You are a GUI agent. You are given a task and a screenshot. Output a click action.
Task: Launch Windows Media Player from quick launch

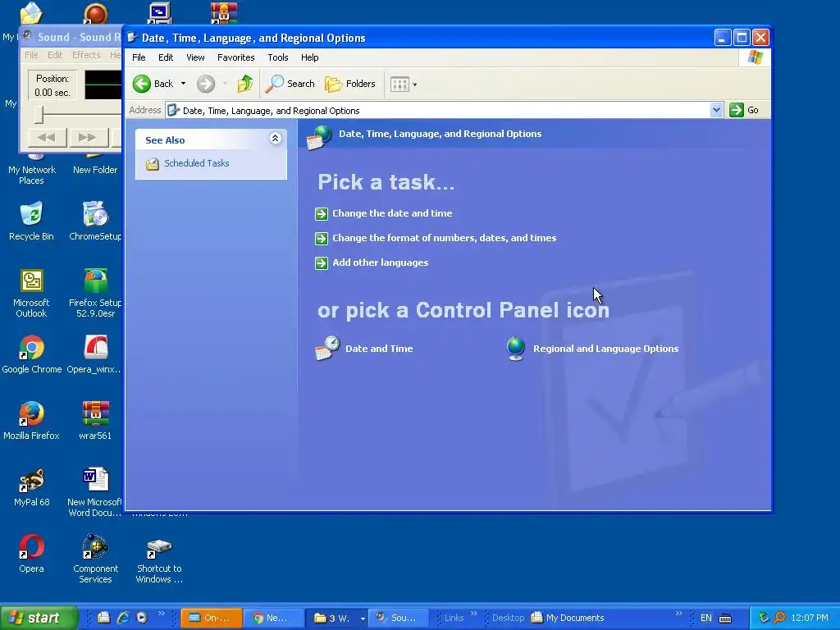142,618
